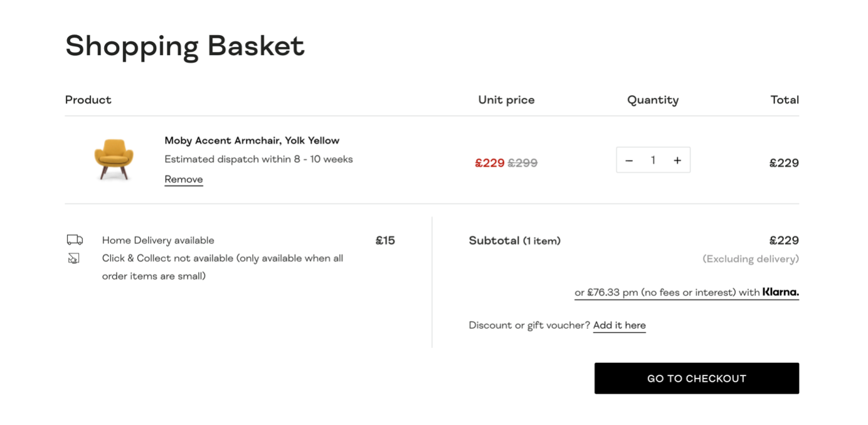
Task: Click the Quantity column header
Action: pos(653,100)
